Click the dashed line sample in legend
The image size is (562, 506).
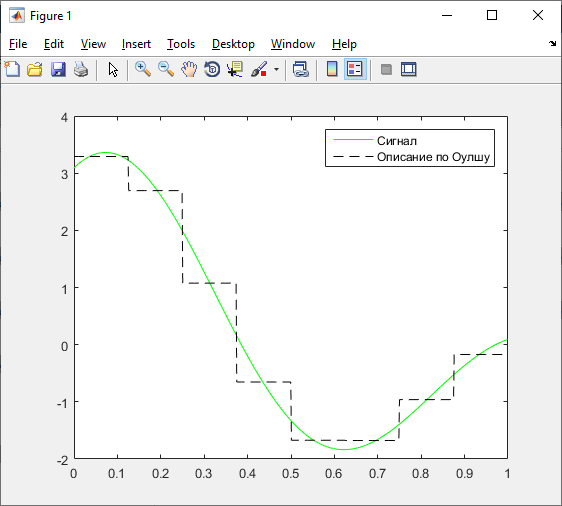tap(353, 157)
